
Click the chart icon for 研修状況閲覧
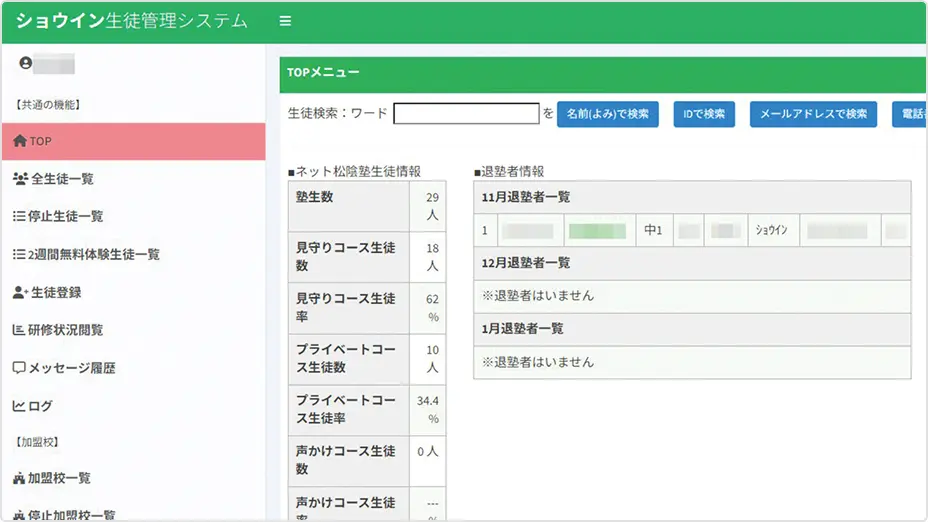click(x=19, y=330)
